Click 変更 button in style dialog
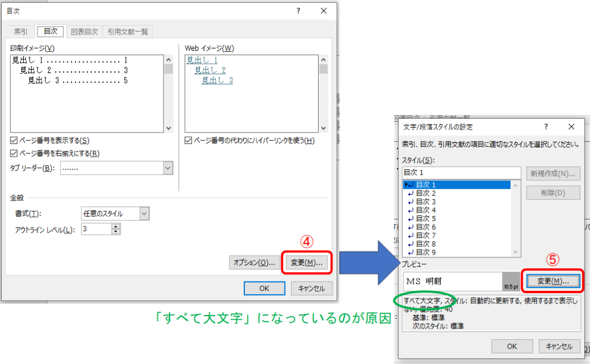The image size is (590, 364). 553,281
